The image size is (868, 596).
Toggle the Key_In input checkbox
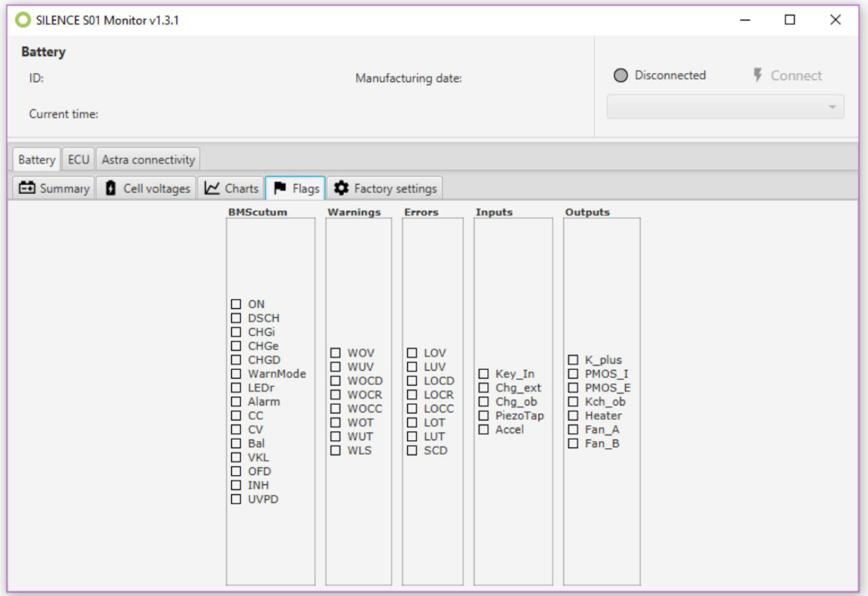coord(484,374)
